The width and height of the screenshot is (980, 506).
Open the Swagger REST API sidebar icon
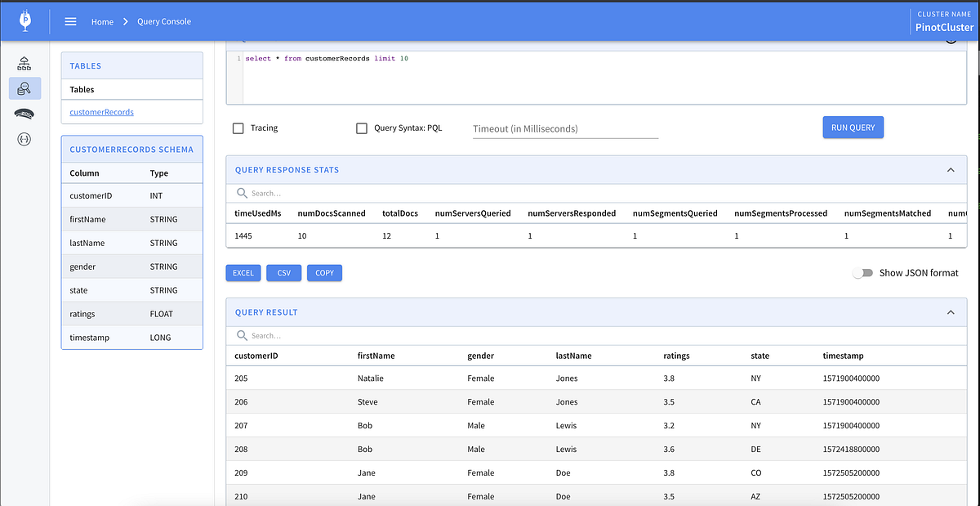tap(24, 139)
